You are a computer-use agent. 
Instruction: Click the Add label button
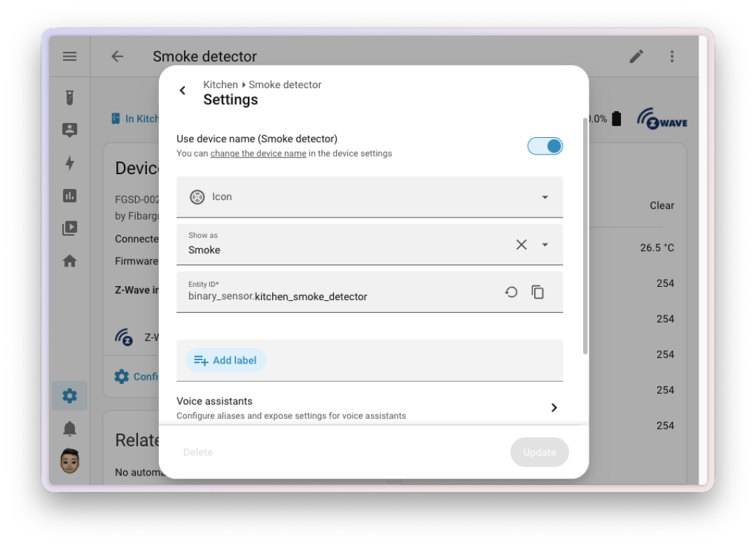[225, 360]
